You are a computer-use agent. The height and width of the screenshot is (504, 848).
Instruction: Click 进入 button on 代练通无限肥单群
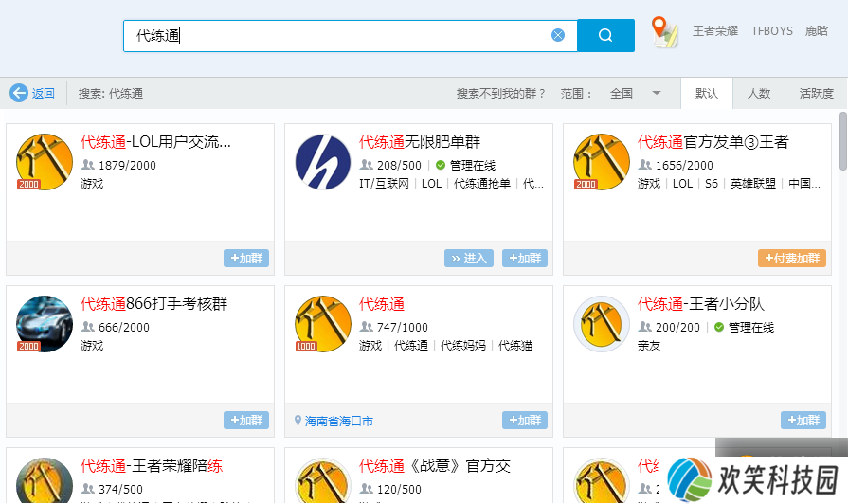[x=469, y=258]
